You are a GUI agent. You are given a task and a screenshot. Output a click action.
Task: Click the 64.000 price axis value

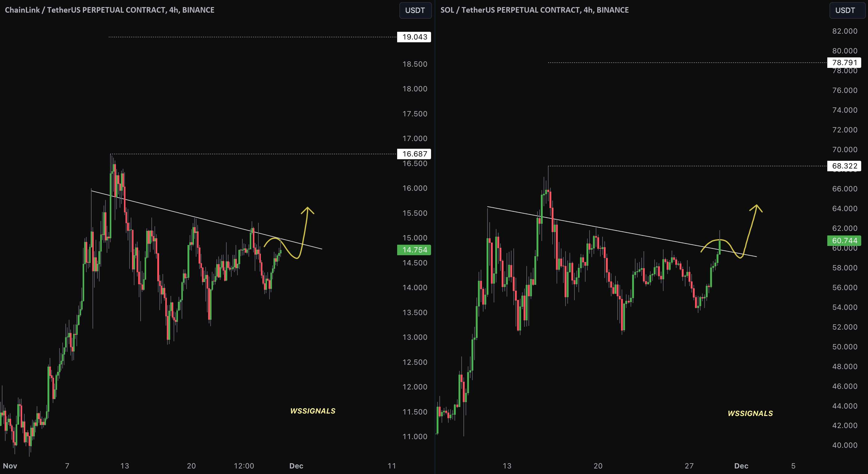pyautogui.click(x=845, y=208)
